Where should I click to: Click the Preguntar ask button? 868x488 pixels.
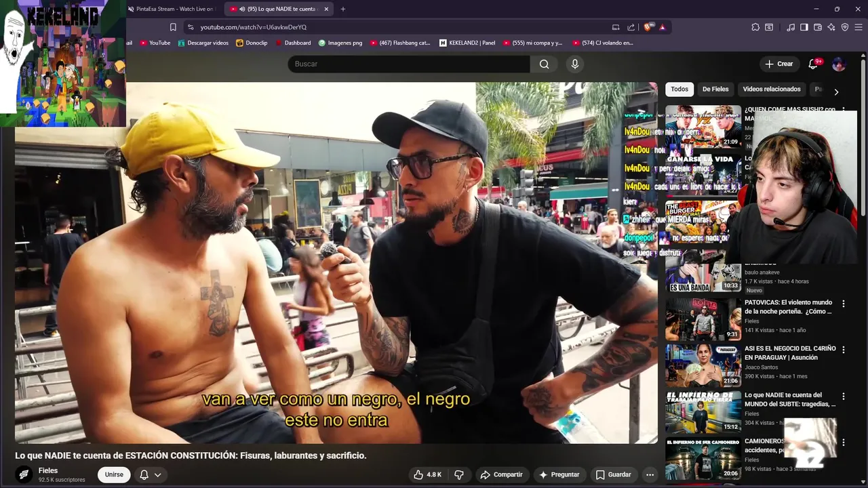coord(559,474)
